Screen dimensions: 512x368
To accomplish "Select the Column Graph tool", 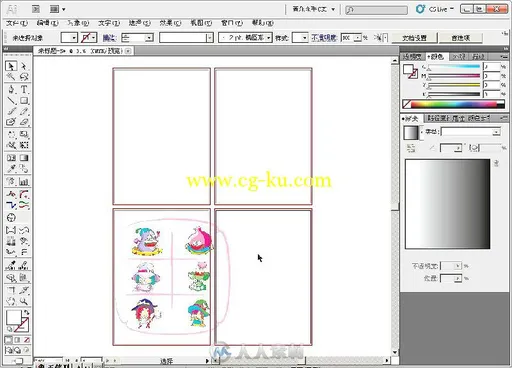I will 24,181.
